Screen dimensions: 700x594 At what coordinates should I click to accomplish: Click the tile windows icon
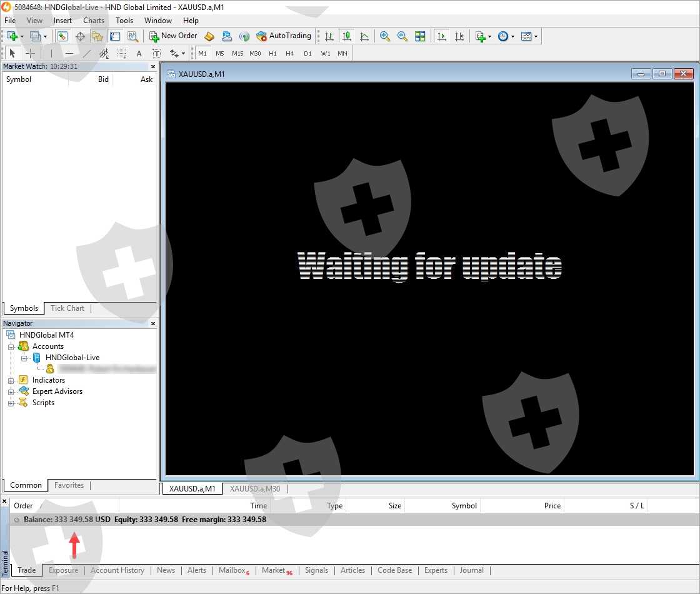coord(420,36)
